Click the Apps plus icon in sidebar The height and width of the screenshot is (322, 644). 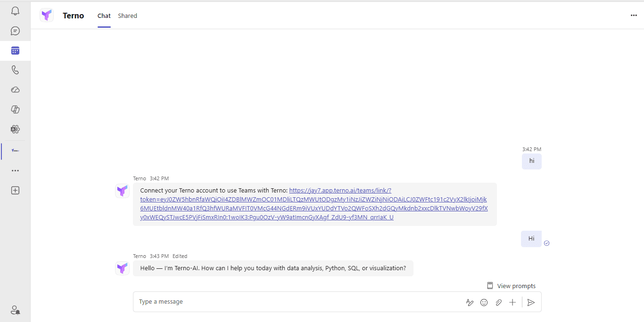click(15, 190)
